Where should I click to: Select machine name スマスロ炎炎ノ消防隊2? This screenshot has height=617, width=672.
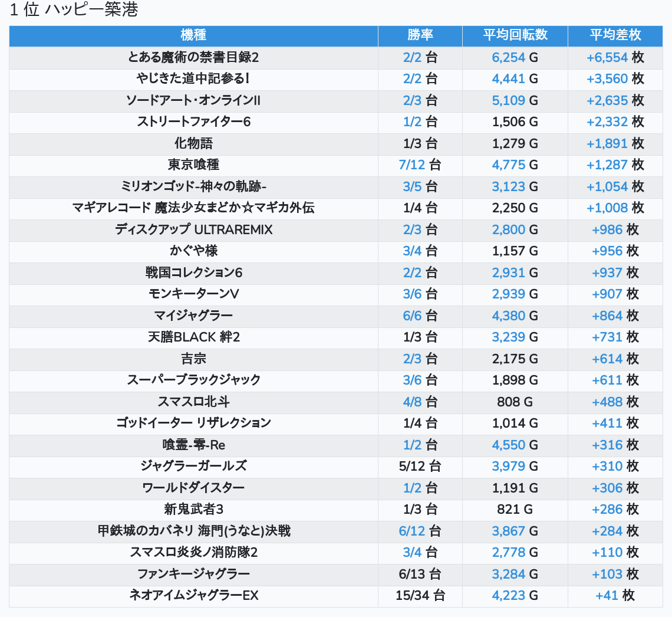pos(193,553)
